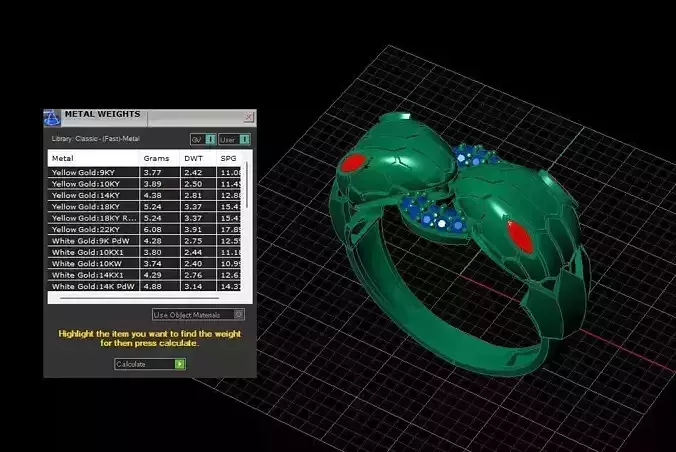Click the Metal Weights scale icon

pyautogui.click(x=52, y=118)
